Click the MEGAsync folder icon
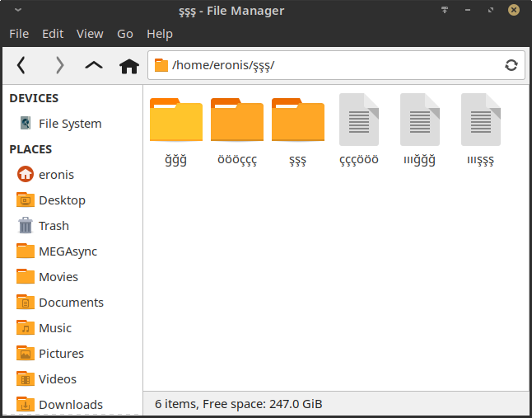The height and width of the screenshot is (418, 532). [26, 251]
